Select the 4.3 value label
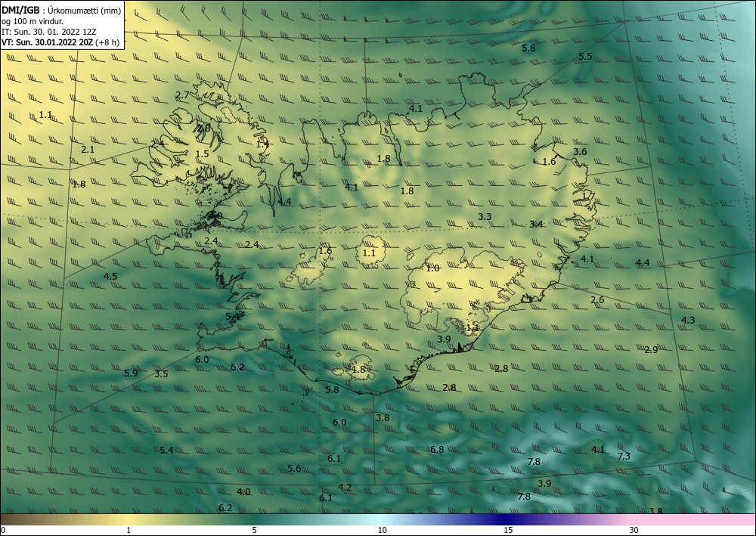This screenshot has width=756, height=536. (688, 320)
